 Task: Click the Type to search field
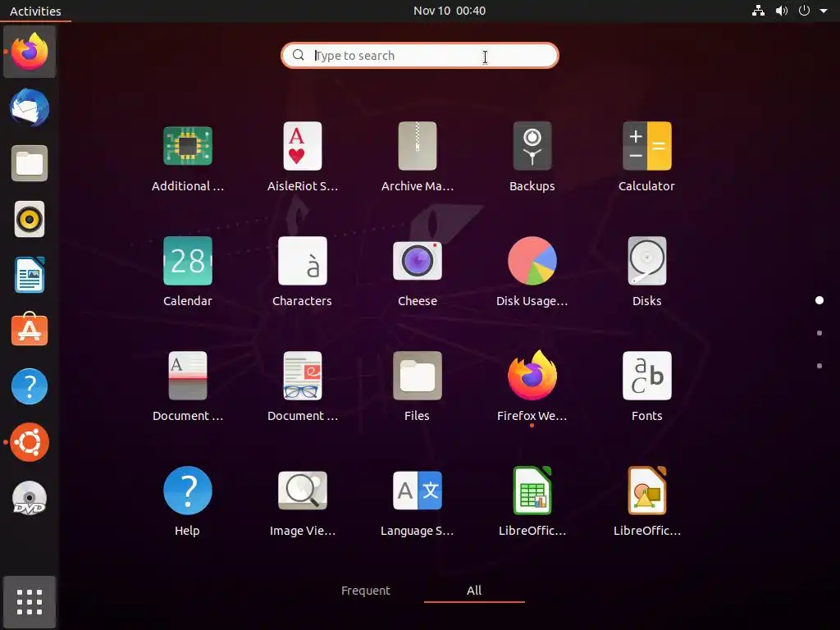coord(420,55)
